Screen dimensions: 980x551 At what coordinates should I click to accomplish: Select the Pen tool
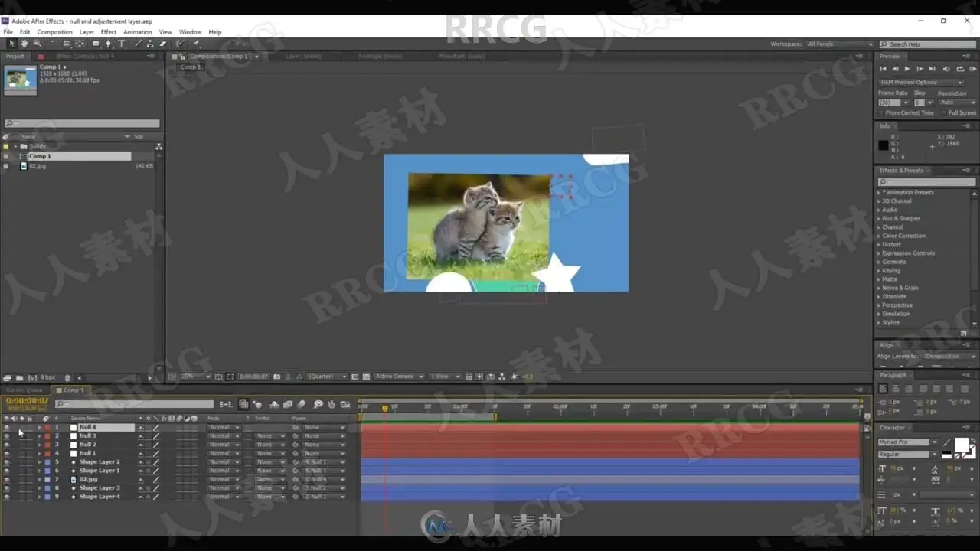click(x=108, y=44)
